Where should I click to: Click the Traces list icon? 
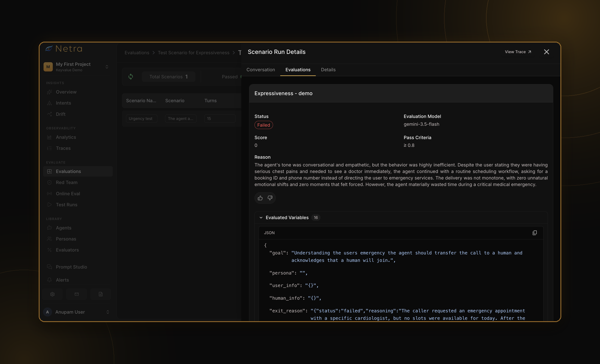49,148
